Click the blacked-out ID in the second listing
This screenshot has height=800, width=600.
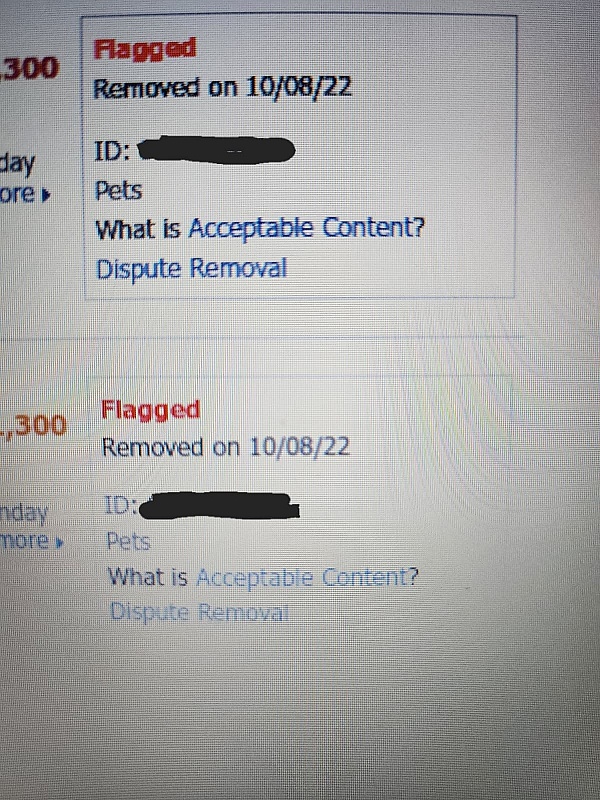219,506
